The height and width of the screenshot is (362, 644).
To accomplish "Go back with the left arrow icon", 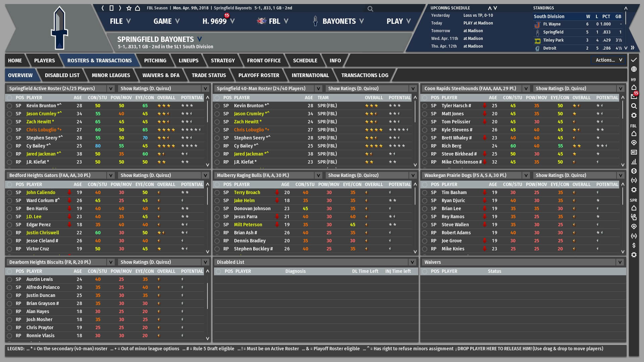I will click(x=103, y=8).
